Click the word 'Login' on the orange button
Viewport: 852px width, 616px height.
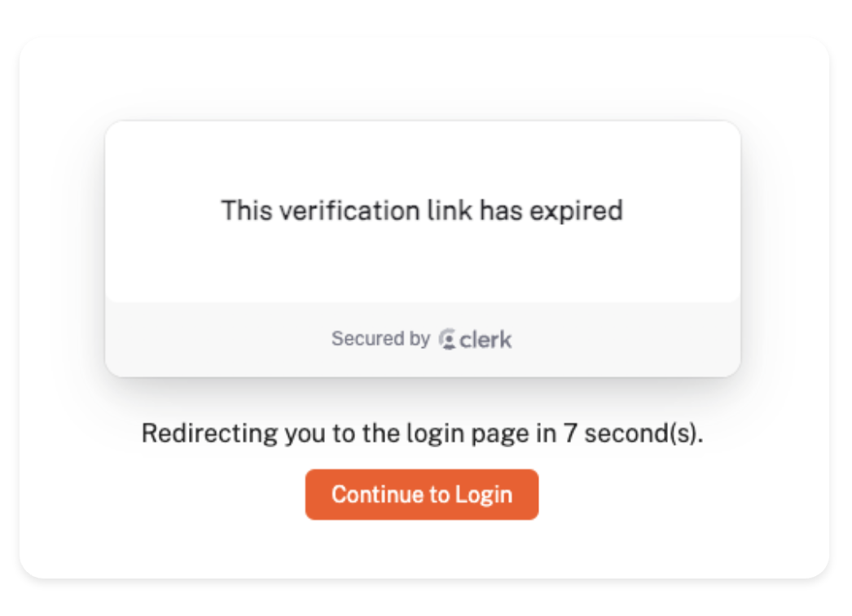click(483, 494)
